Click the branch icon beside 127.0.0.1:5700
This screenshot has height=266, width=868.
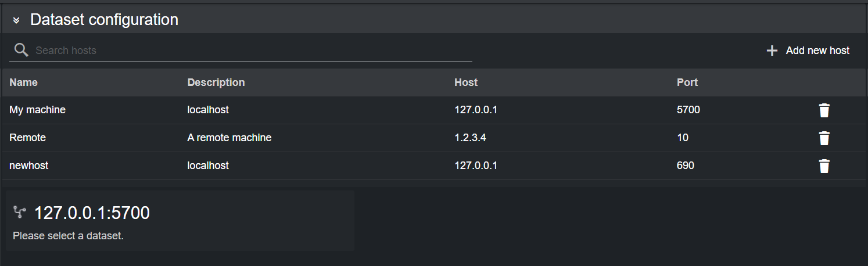(20, 213)
